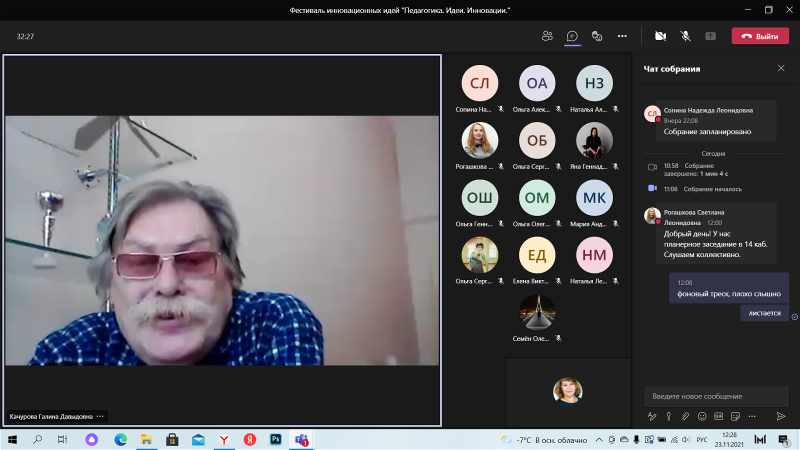Unmute the microphone
The height and width of the screenshot is (450, 800).
point(686,36)
